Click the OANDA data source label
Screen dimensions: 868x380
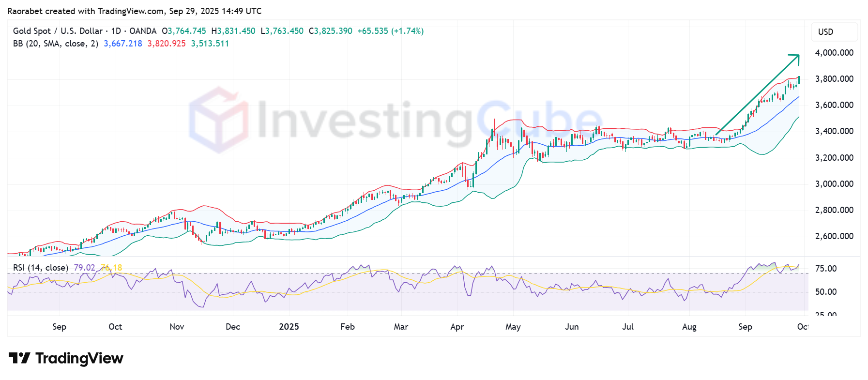click(x=143, y=31)
